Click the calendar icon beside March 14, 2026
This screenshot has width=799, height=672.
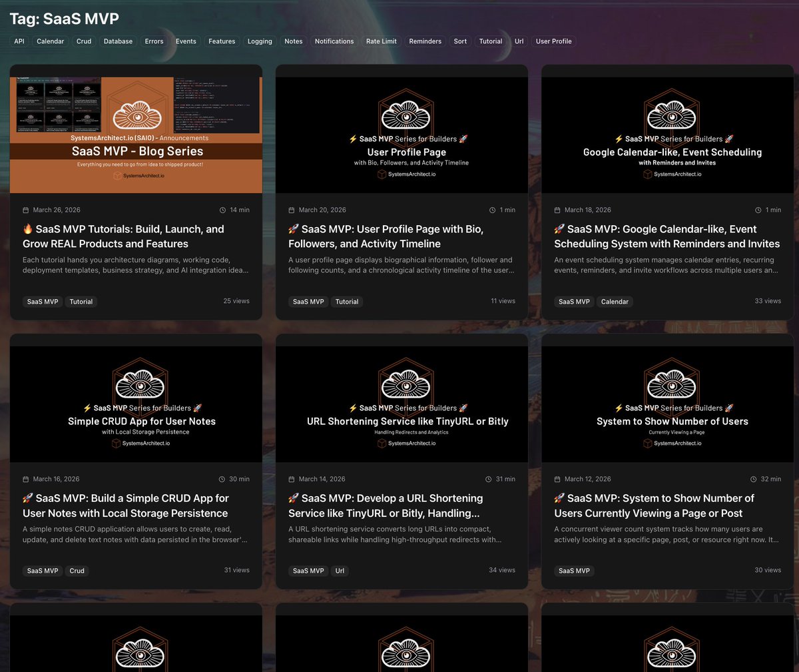(292, 479)
